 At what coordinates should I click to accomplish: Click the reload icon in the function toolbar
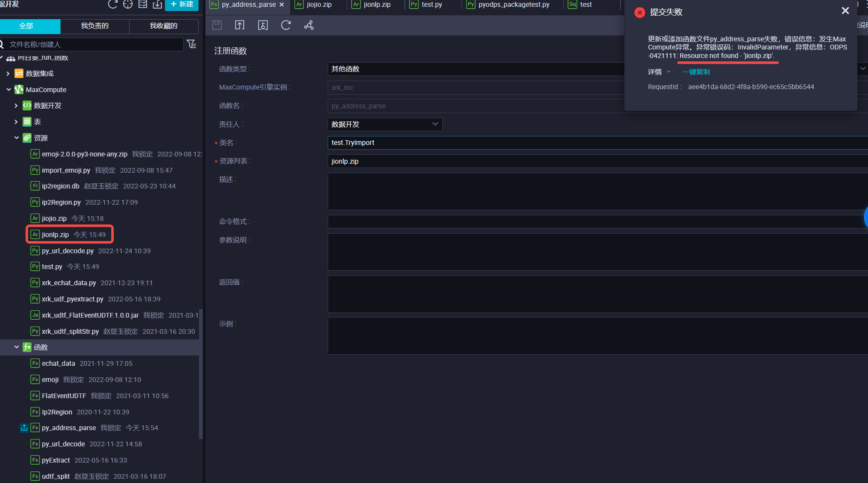(x=286, y=25)
